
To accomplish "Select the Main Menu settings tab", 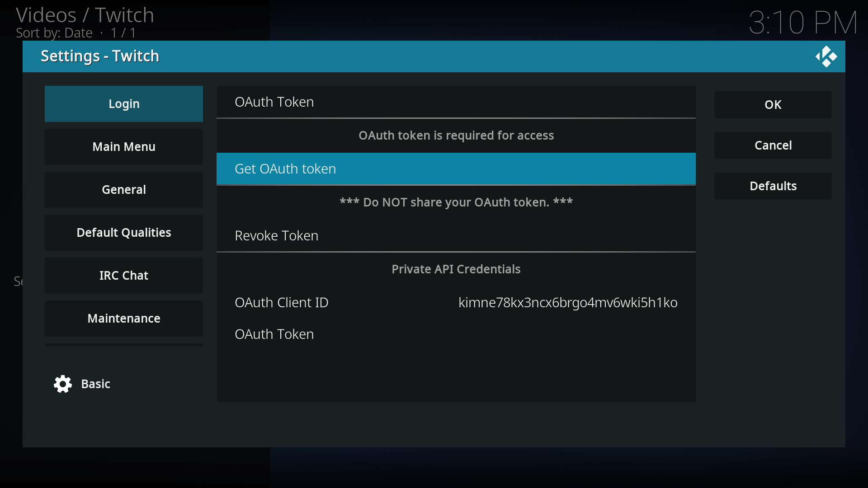I will [123, 146].
